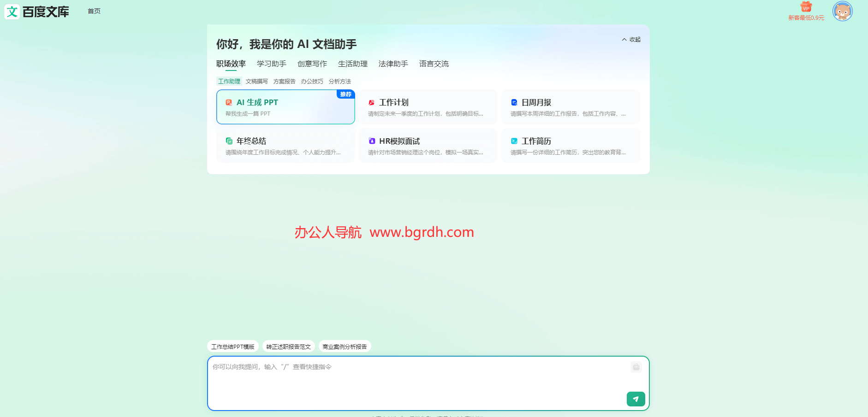Viewport: 868px width, 417px height.
Task: Select the 办公技巧 category
Action: [x=312, y=81]
